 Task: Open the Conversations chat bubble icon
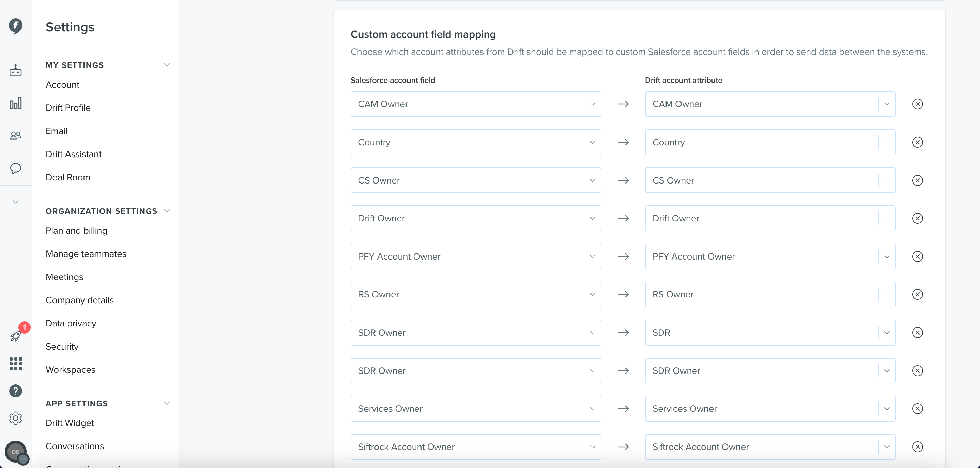[x=16, y=168]
